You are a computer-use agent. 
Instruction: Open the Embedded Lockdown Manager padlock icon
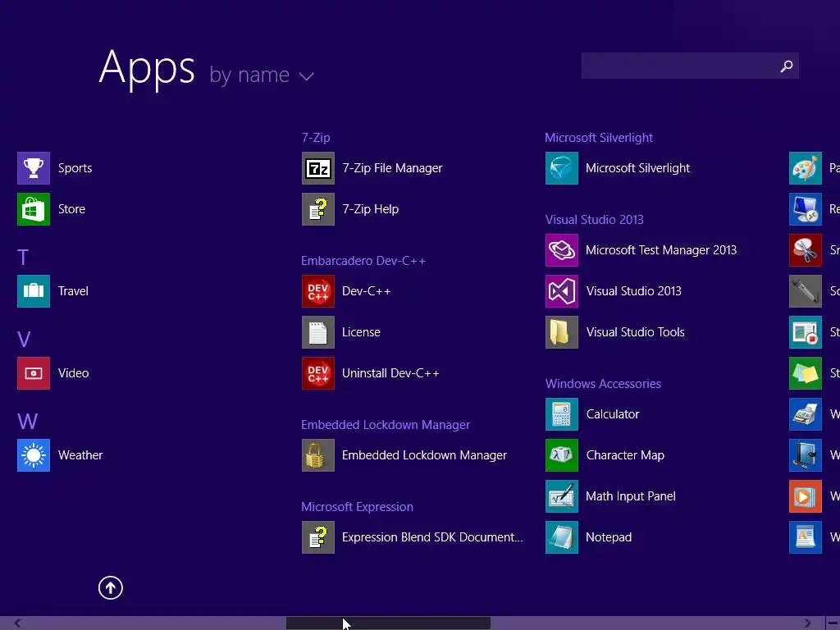(x=317, y=454)
